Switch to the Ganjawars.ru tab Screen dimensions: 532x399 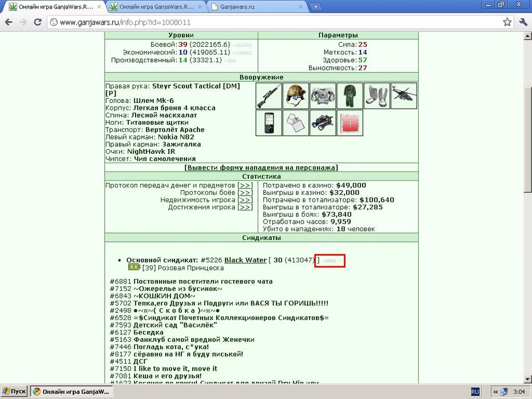257,7
